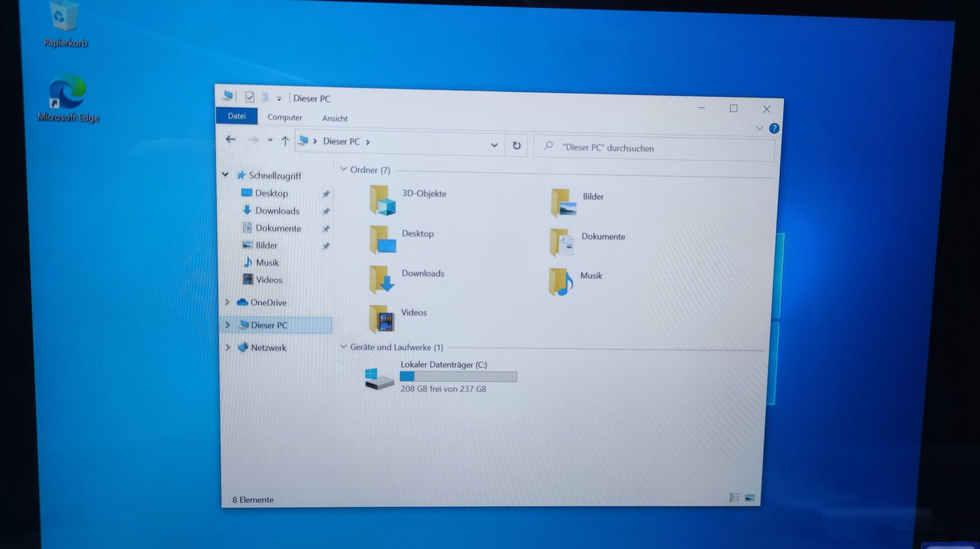Select Bilder in the sidebar quick access
This screenshot has width=980, height=549.
click(x=260, y=245)
